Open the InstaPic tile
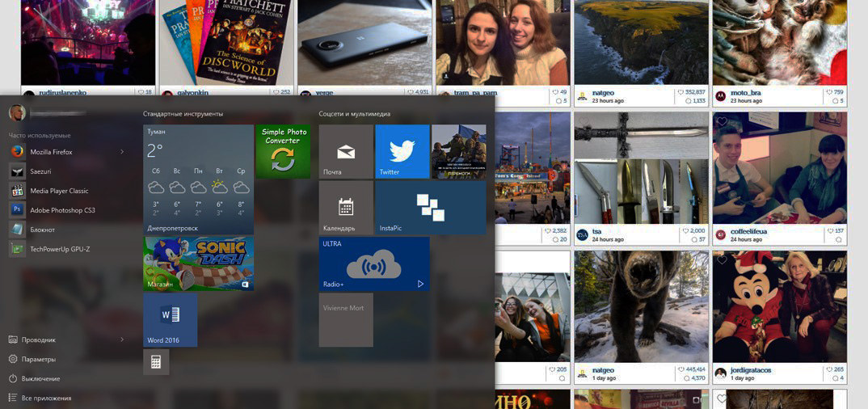 pos(431,207)
